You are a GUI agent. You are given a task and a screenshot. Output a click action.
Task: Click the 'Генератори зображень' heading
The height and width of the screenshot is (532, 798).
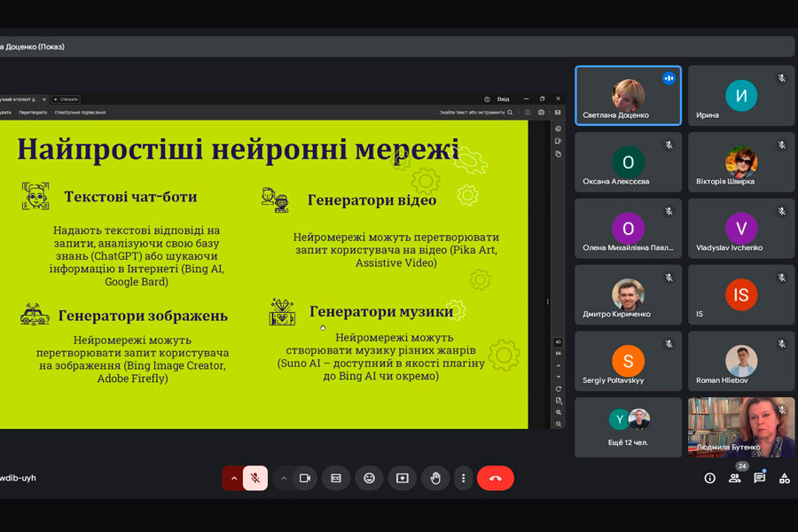[143, 316]
